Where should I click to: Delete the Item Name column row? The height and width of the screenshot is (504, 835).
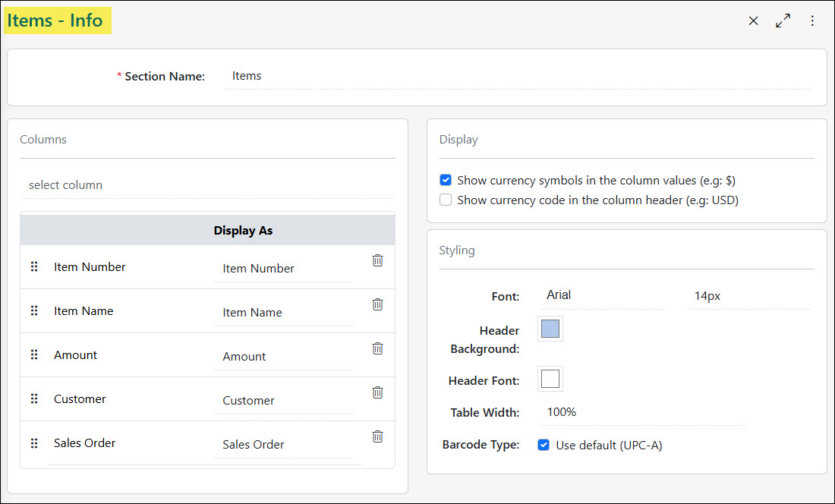pos(377,304)
